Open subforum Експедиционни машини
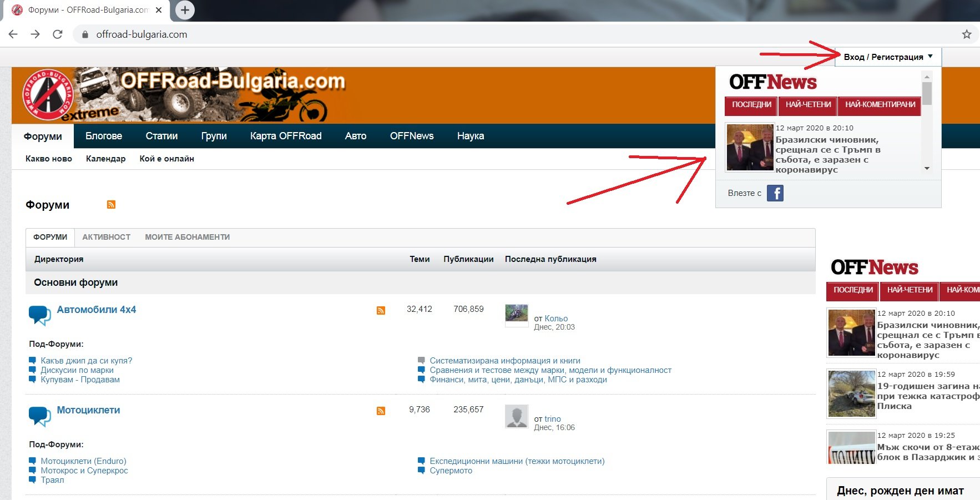This screenshot has height=500, width=980. (517, 461)
